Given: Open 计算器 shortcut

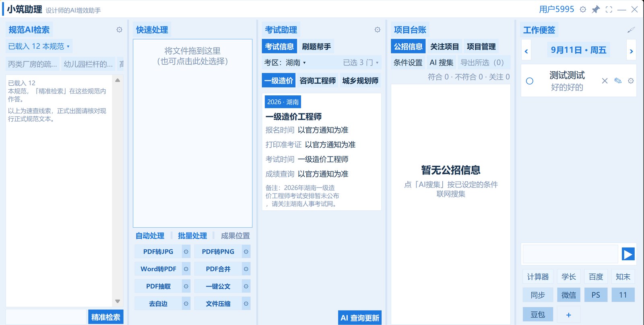Looking at the screenshot, I should [538, 277].
